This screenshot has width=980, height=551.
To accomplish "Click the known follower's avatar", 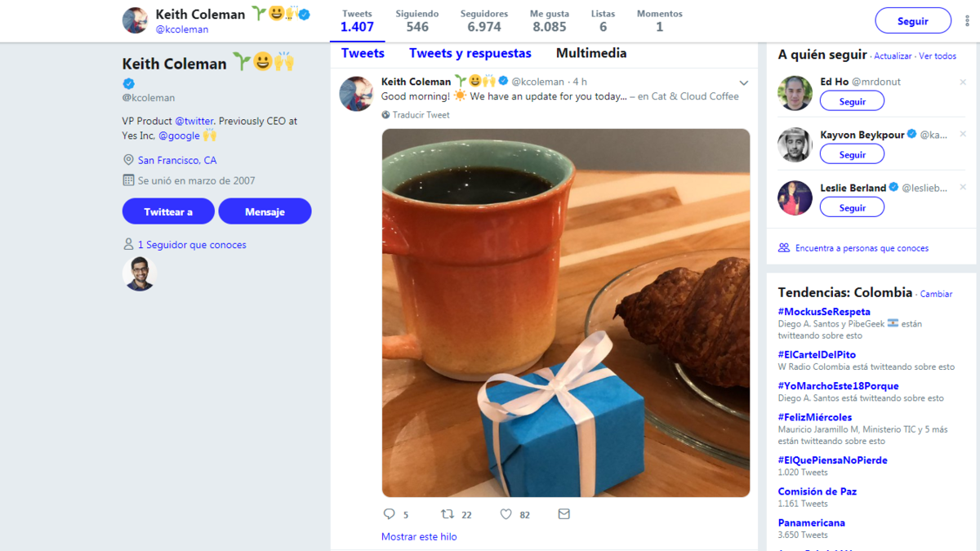I will point(140,274).
